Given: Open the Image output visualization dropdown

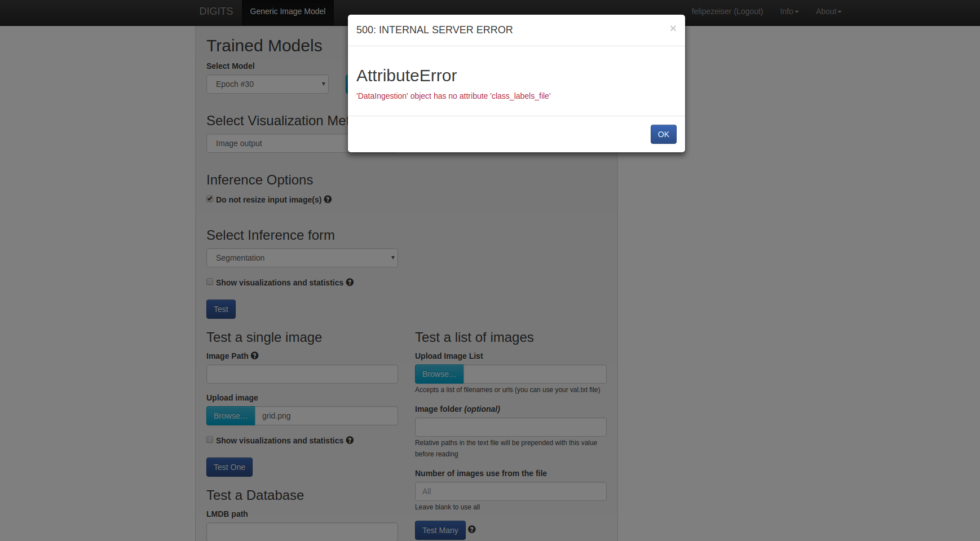Looking at the screenshot, I should [x=277, y=143].
